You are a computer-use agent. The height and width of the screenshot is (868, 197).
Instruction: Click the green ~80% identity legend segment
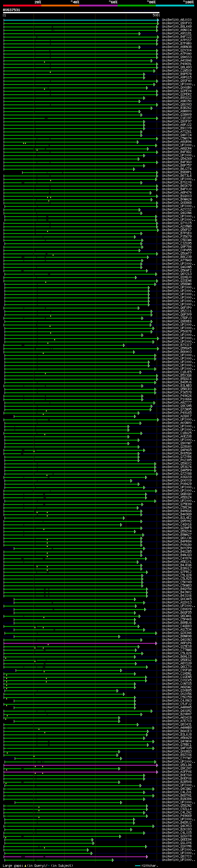point(137,6)
